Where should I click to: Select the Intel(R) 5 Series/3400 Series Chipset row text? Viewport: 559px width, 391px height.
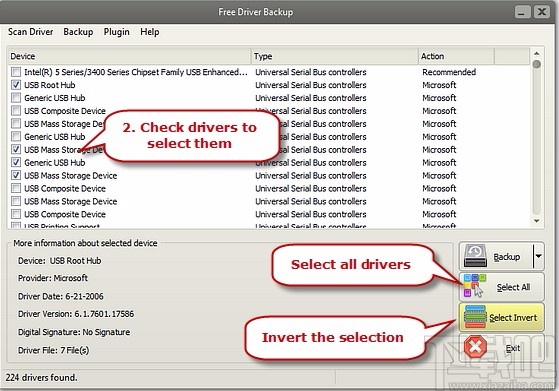136,72
